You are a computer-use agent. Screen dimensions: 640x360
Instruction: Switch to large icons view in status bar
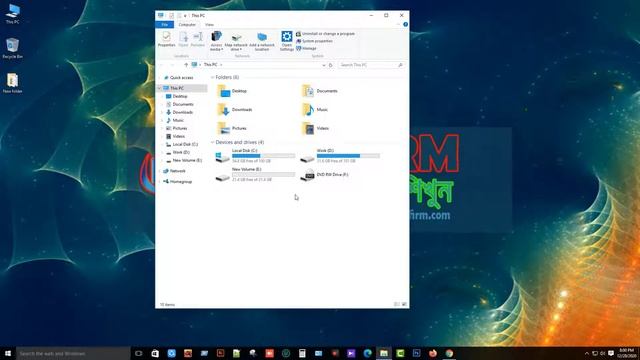tap(404, 304)
